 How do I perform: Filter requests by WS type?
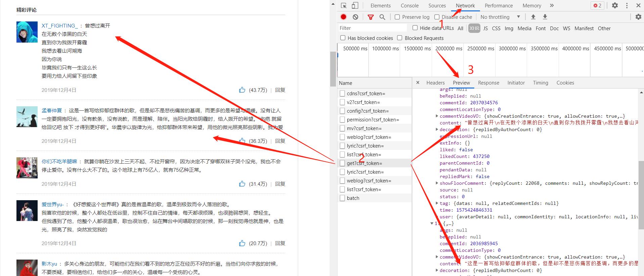[566, 28]
